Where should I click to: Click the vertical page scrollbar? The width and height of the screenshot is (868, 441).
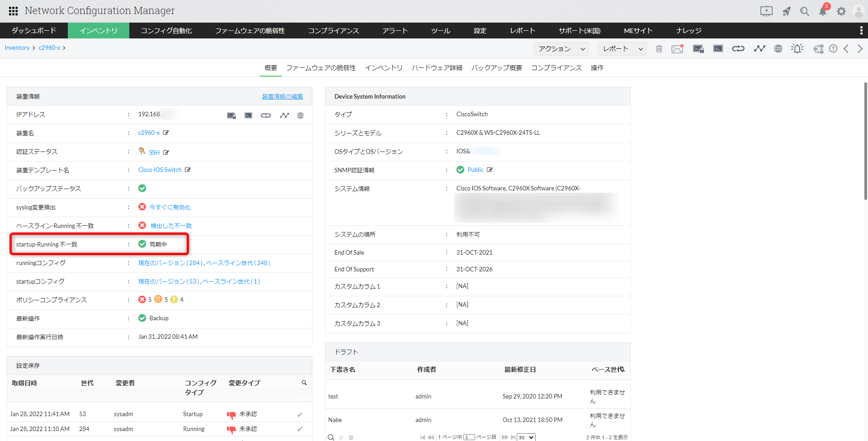(x=865, y=140)
